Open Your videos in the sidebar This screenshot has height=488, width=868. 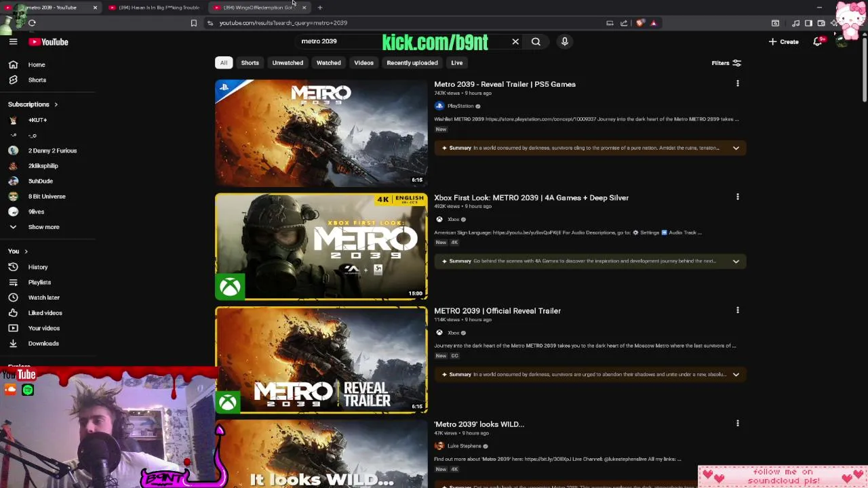click(x=44, y=328)
